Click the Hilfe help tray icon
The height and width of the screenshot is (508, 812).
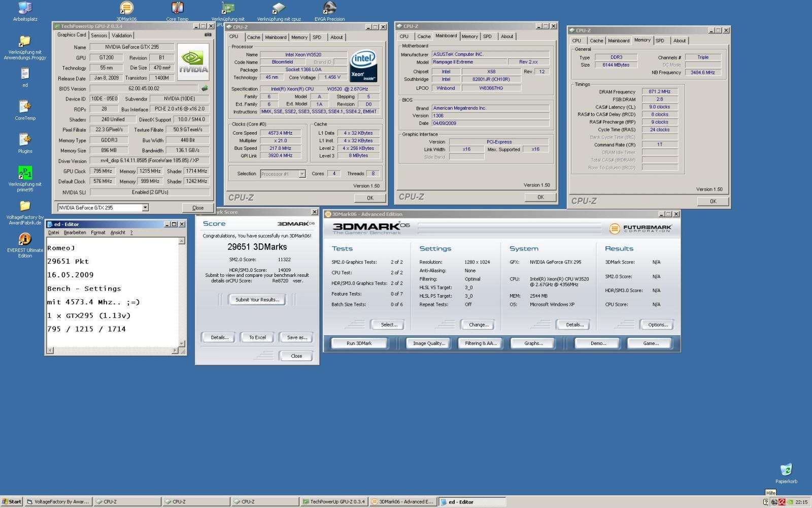pos(766,502)
